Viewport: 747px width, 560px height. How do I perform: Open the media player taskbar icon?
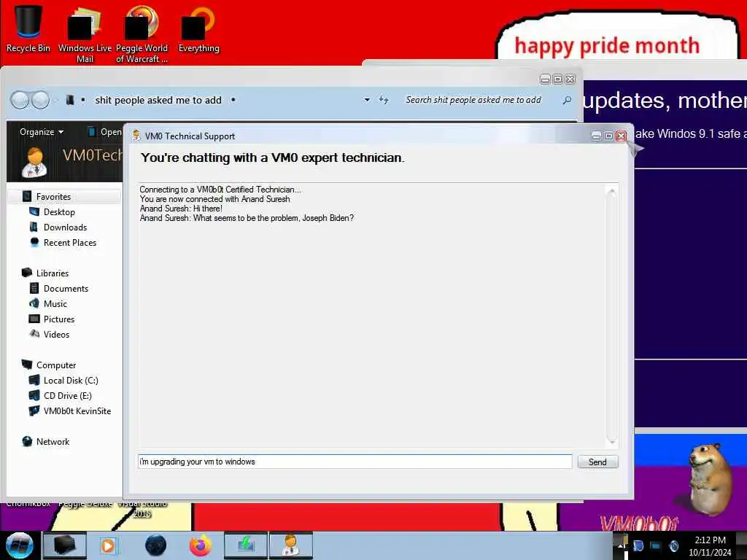pos(109,545)
